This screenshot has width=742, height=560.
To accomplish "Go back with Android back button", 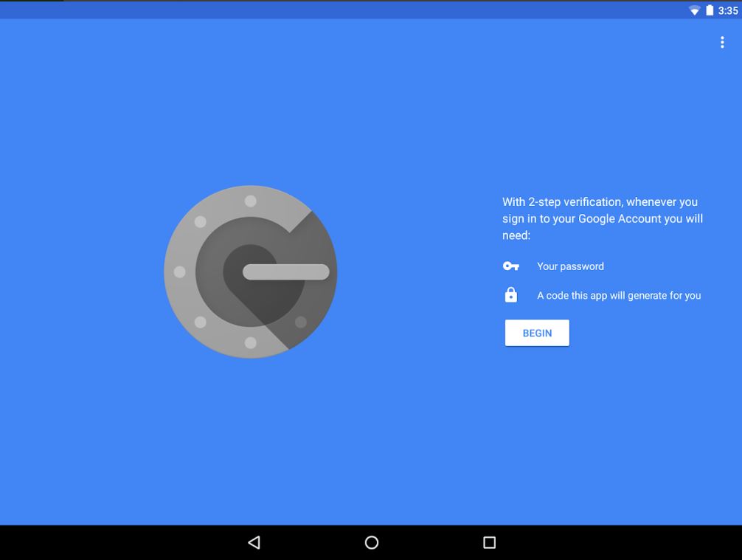I will pyautogui.click(x=254, y=542).
